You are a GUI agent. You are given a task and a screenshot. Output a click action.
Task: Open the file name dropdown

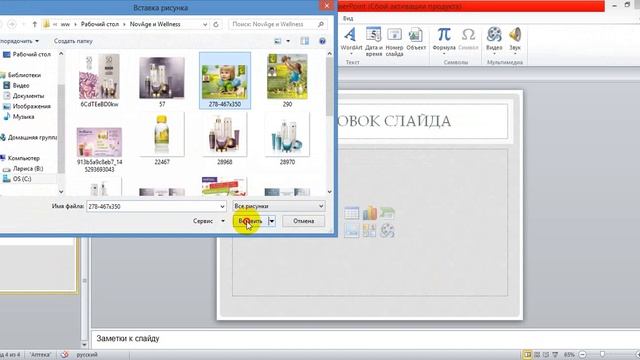(222, 207)
